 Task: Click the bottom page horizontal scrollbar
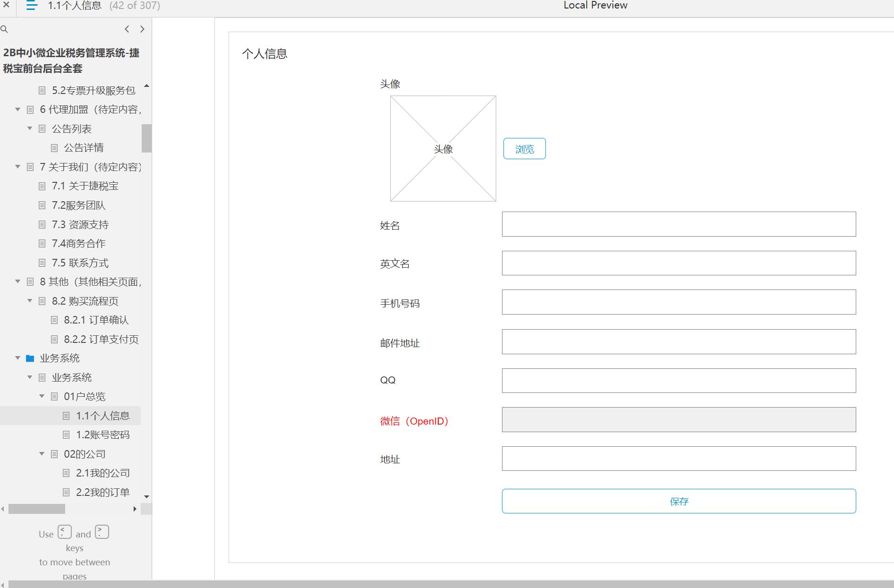coord(451,584)
